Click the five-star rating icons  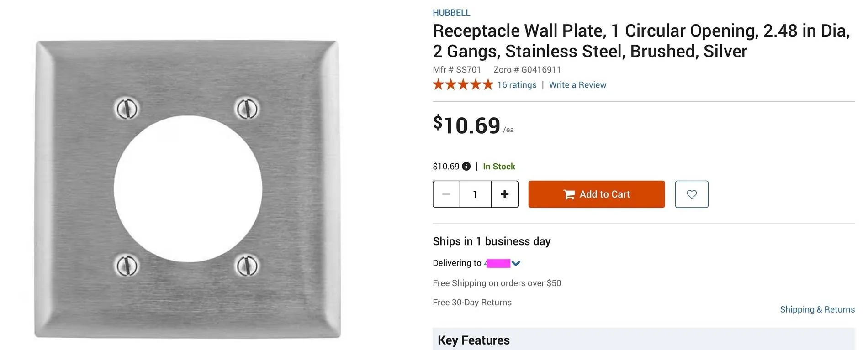[x=463, y=85]
